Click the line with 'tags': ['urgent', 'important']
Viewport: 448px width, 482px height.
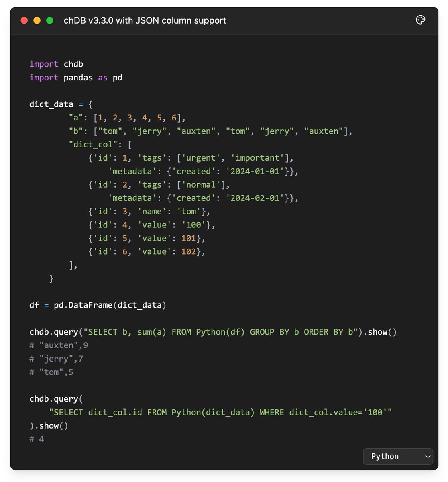click(x=191, y=158)
